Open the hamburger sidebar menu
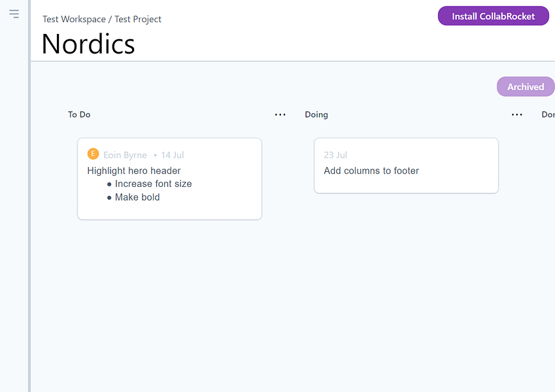 (x=14, y=14)
